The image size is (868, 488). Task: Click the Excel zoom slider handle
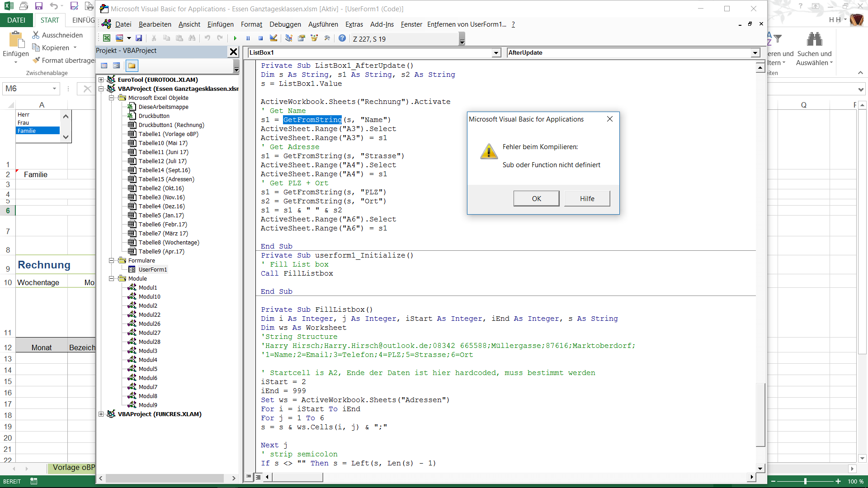coord(805,481)
